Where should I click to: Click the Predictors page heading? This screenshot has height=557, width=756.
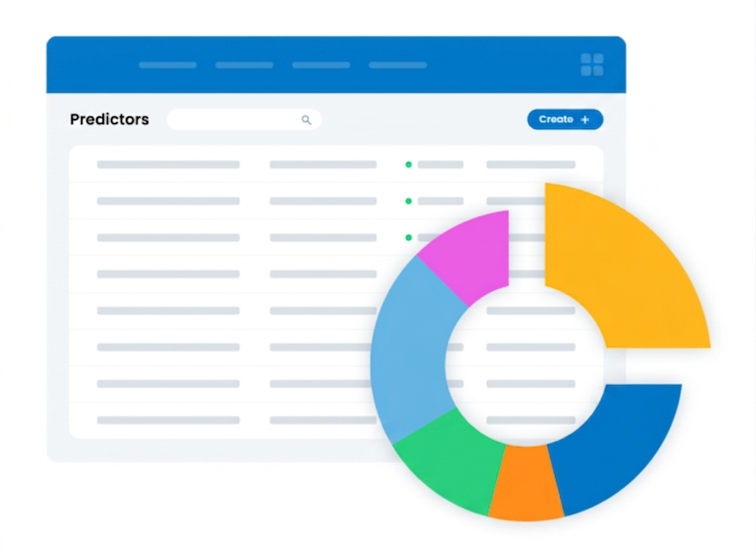109,120
